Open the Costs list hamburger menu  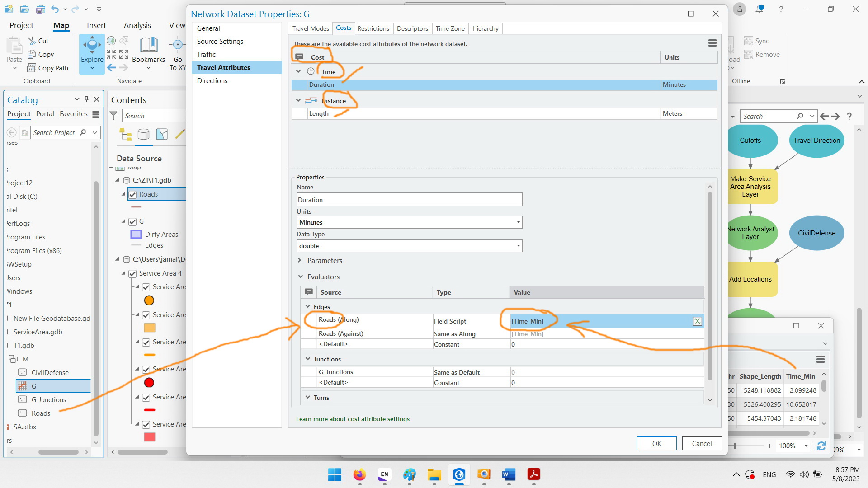pos(712,43)
